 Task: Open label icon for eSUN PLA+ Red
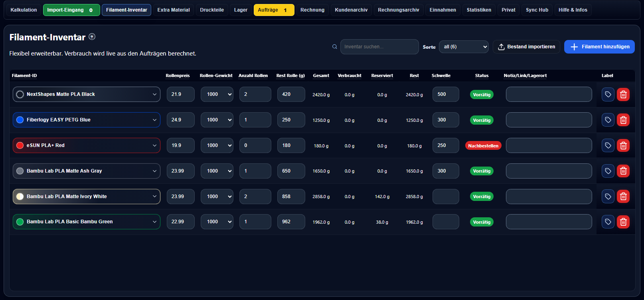click(x=608, y=145)
